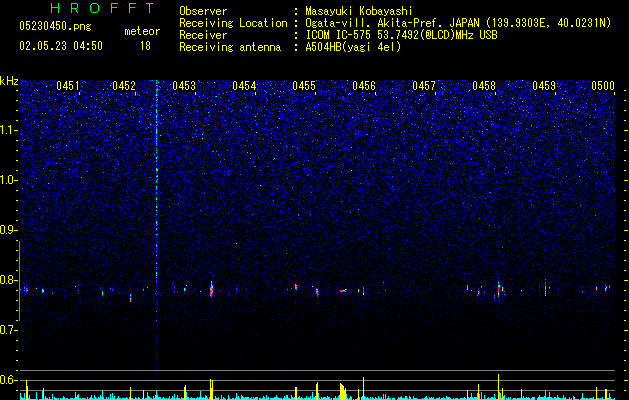Click the 0455 time marker
Viewport: 629px width, 400px height.
coord(304,86)
